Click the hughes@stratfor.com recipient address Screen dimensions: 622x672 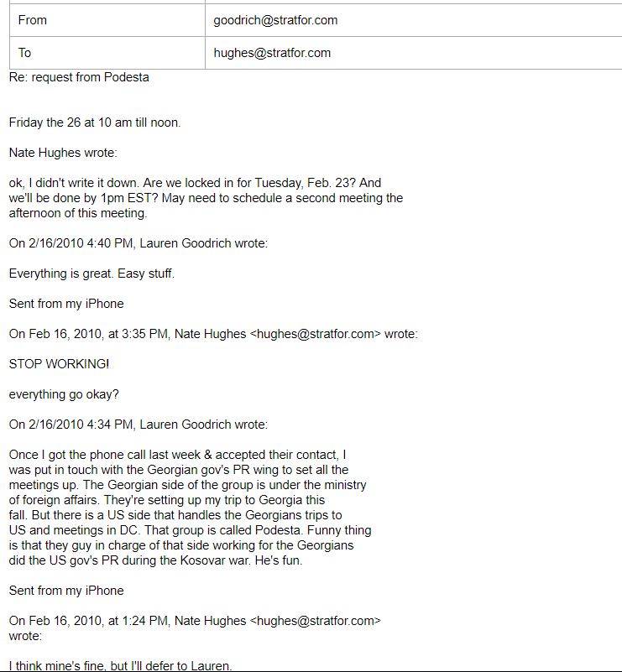[272, 53]
